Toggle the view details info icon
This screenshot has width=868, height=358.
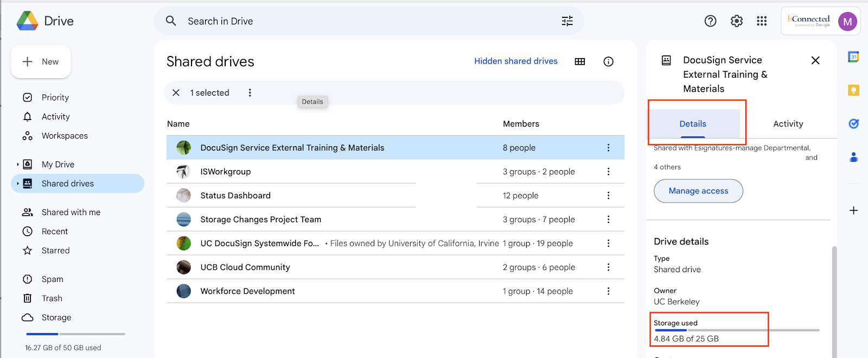click(608, 61)
